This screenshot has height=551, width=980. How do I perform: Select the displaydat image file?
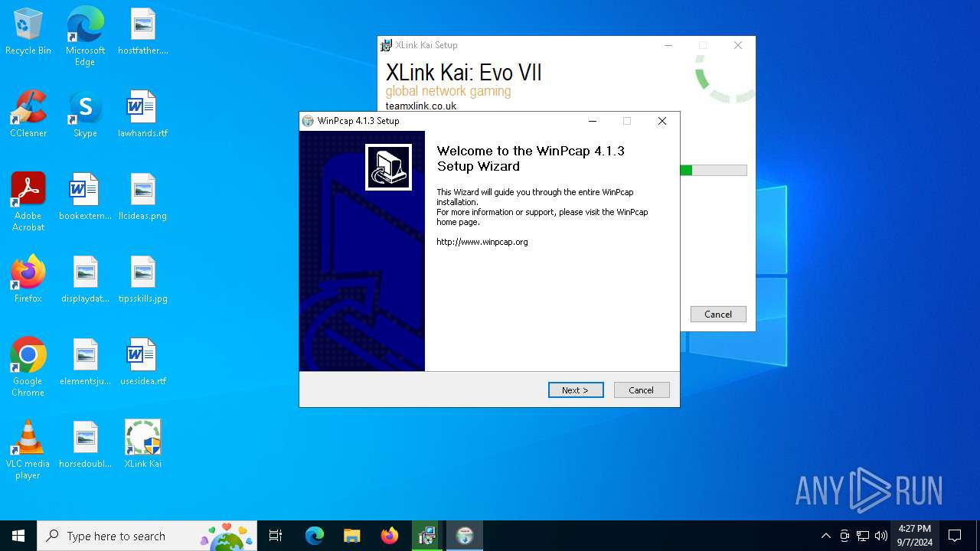click(x=85, y=280)
